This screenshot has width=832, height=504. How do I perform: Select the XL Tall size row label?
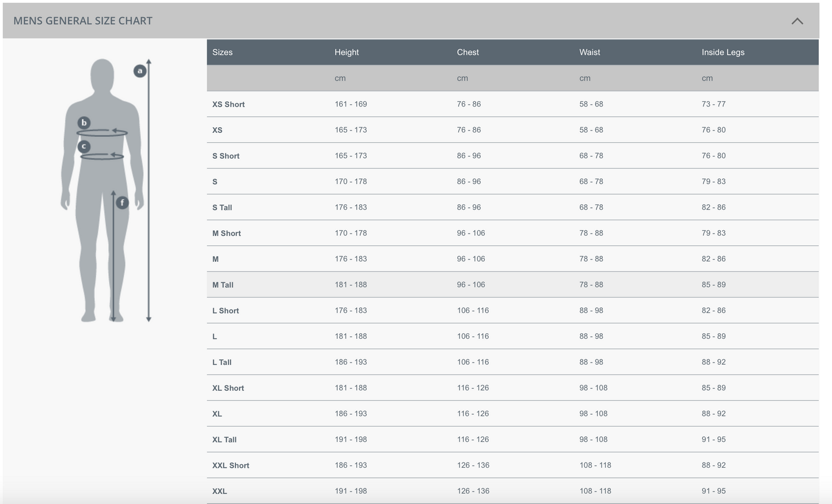pos(225,440)
